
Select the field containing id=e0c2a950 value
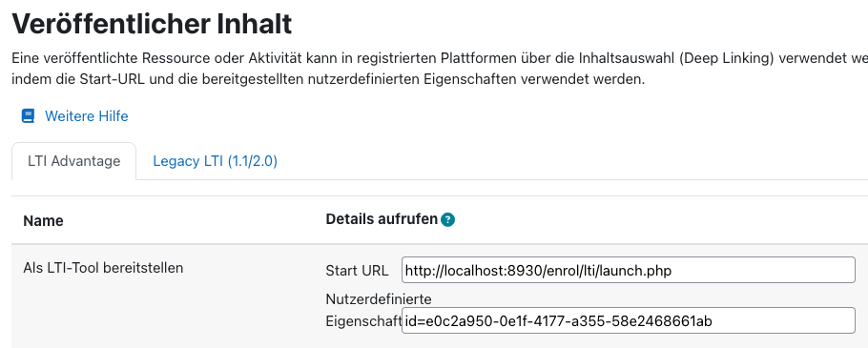[x=629, y=320]
